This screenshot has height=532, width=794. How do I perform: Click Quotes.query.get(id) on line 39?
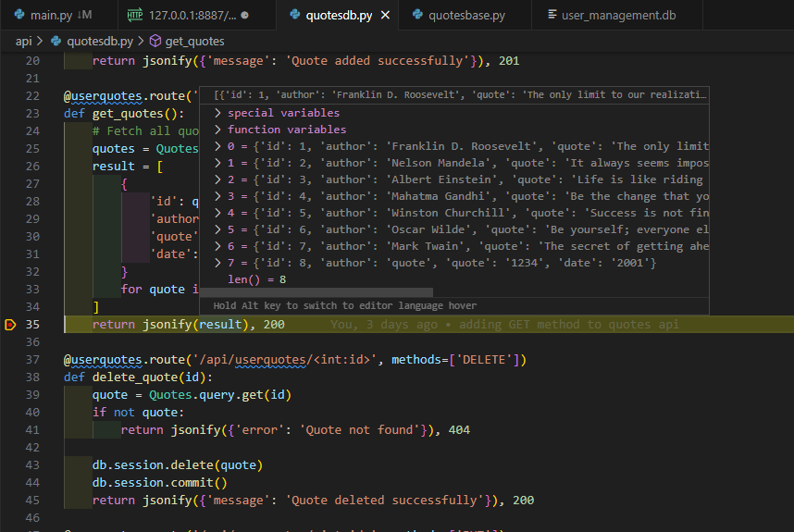pos(220,395)
